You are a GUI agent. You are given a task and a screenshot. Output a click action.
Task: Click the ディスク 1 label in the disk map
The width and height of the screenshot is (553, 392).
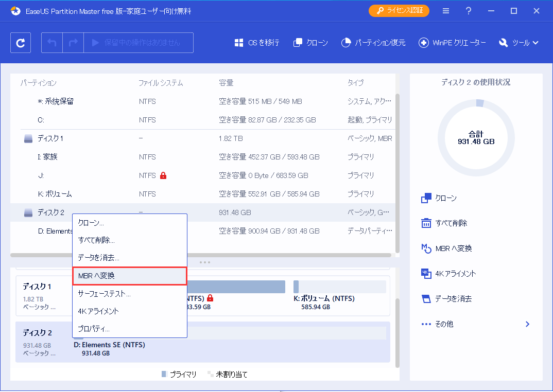tap(37, 287)
